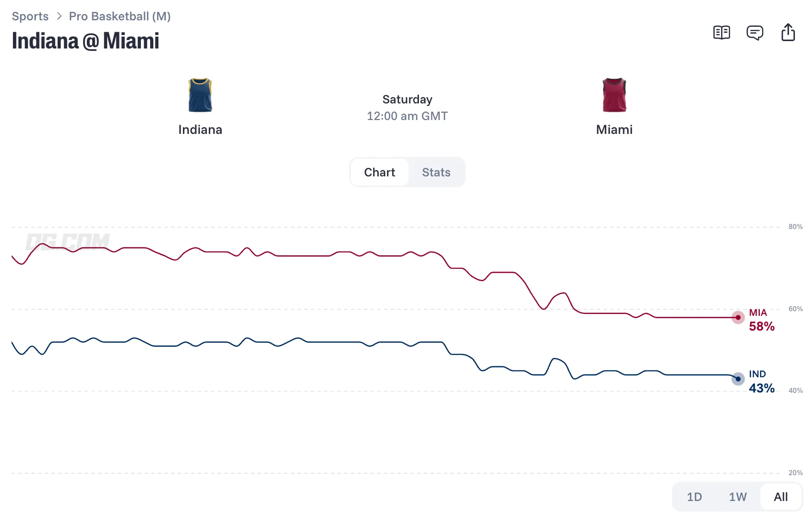
Task: Select the All time range
Action: click(x=781, y=497)
